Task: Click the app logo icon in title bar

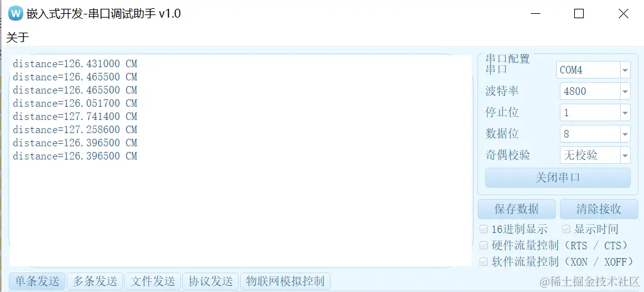Action: (16, 14)
